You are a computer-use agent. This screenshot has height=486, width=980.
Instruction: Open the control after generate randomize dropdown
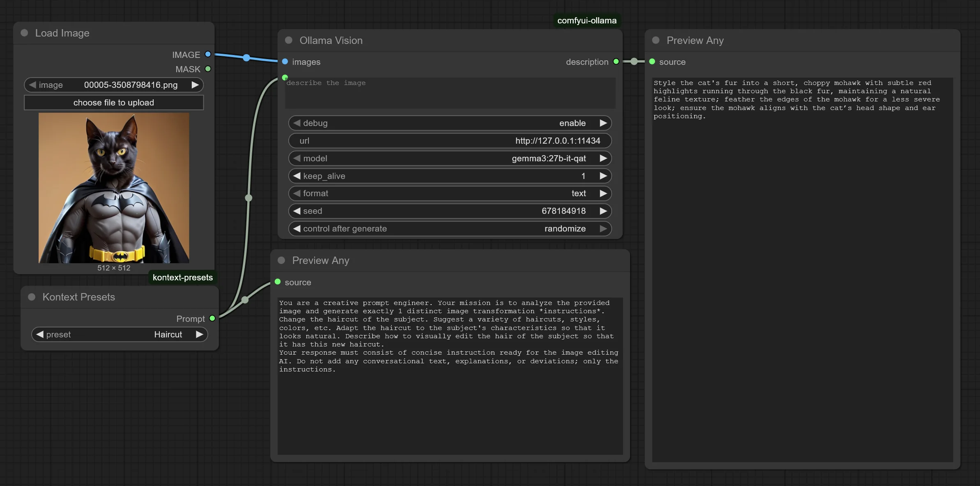(450, 229)
